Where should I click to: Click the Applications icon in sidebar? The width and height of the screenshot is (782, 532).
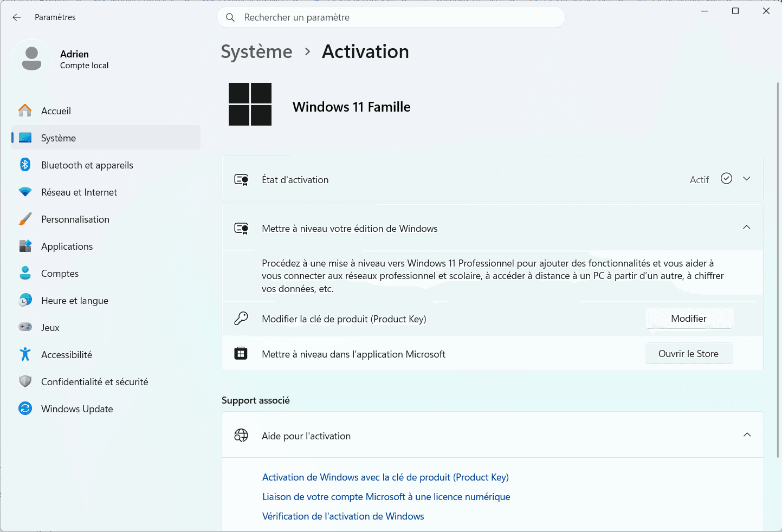(x=25, y=246)
